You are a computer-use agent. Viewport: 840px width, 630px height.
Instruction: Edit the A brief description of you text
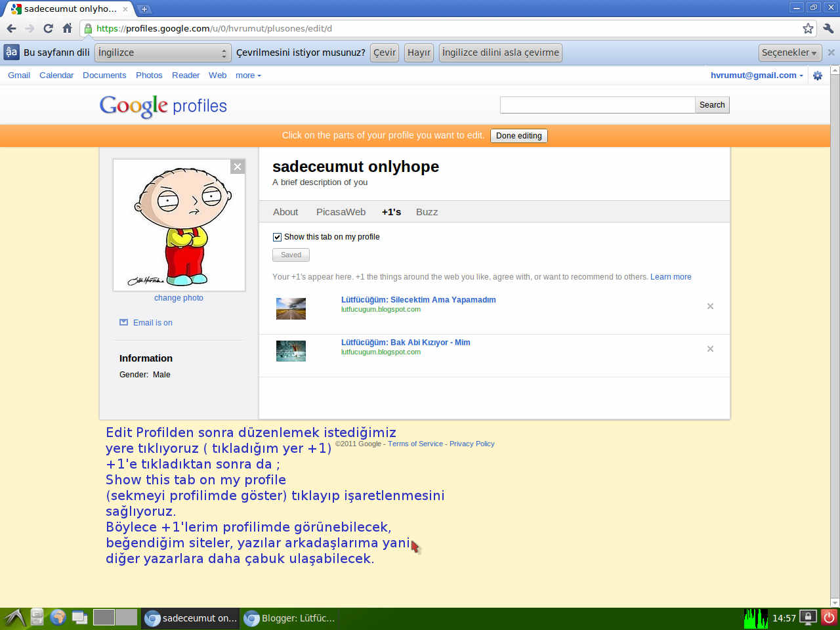coord(320,182)
